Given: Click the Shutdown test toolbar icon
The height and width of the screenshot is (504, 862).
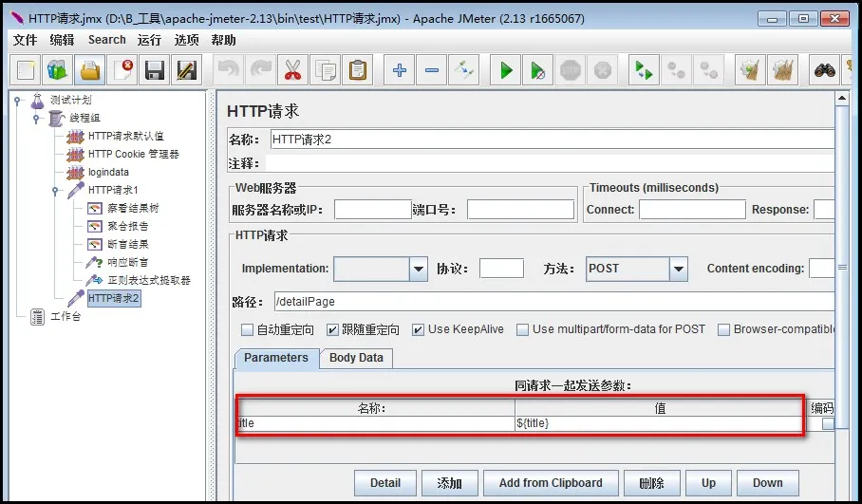Looking at the screenshot, I should click(x=603, y=70).
